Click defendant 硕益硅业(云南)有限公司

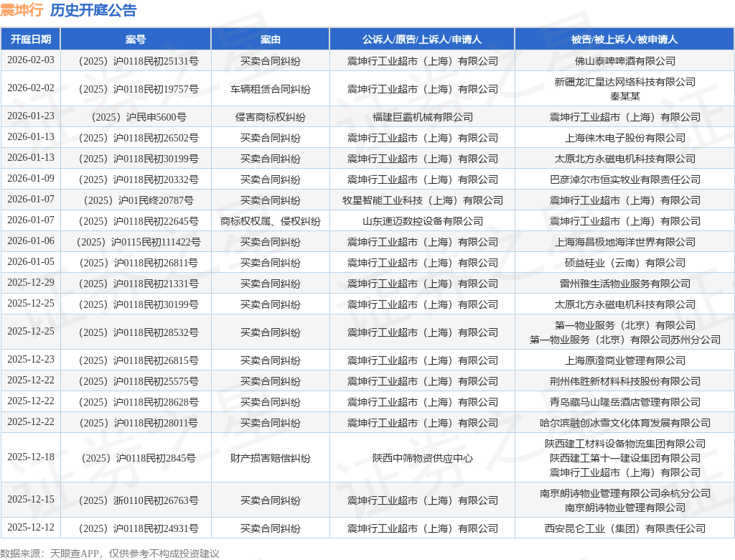click(x=625, y=263)
